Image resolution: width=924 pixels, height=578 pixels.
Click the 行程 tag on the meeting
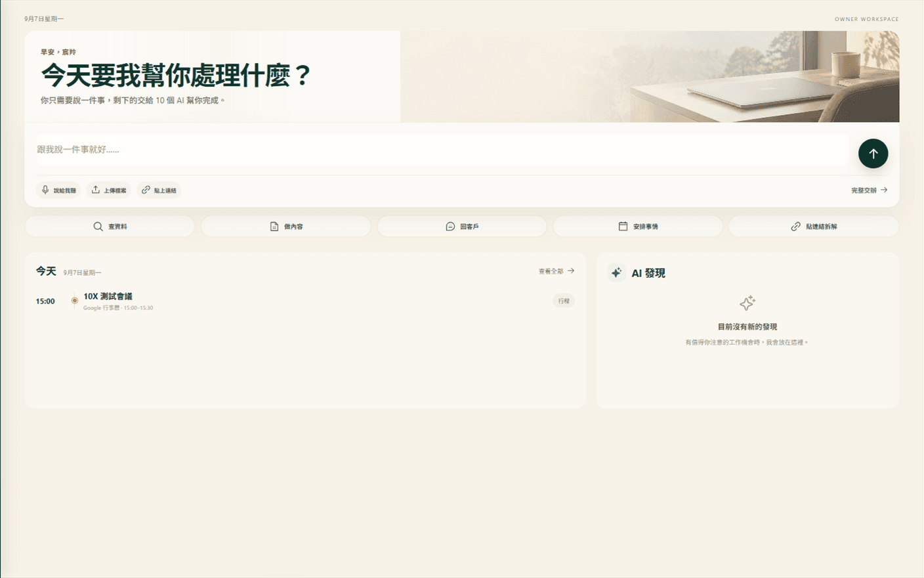[564, 301]
